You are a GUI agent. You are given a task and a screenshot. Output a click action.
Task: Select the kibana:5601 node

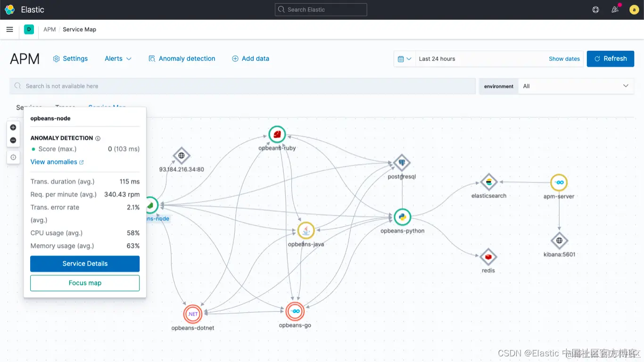pos(559,240)
